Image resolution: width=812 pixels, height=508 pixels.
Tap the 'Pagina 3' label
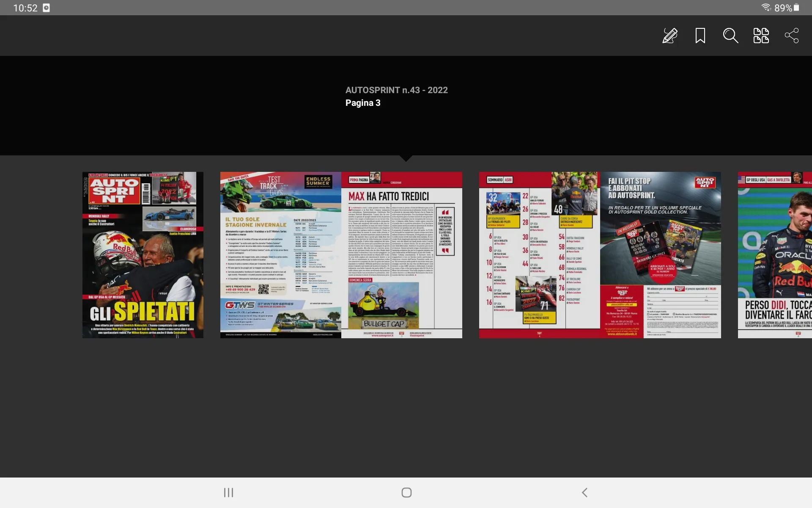363,103
